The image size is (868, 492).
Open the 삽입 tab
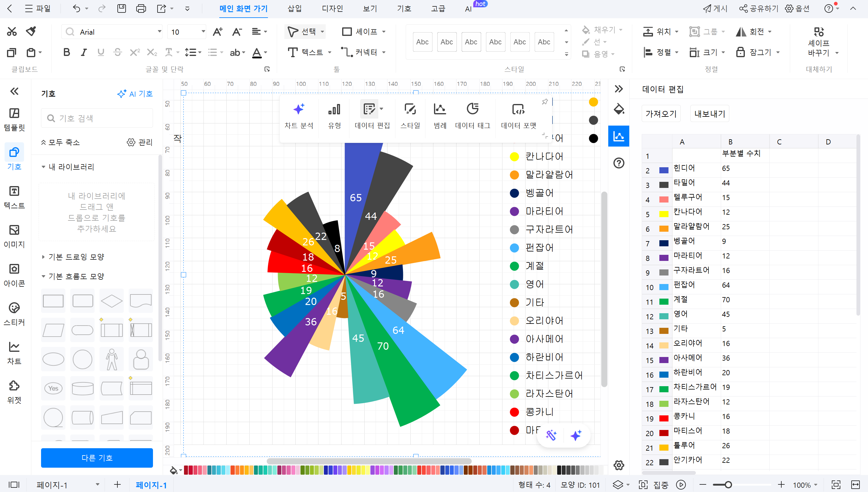pyautogui.click(x=295, y=9)
